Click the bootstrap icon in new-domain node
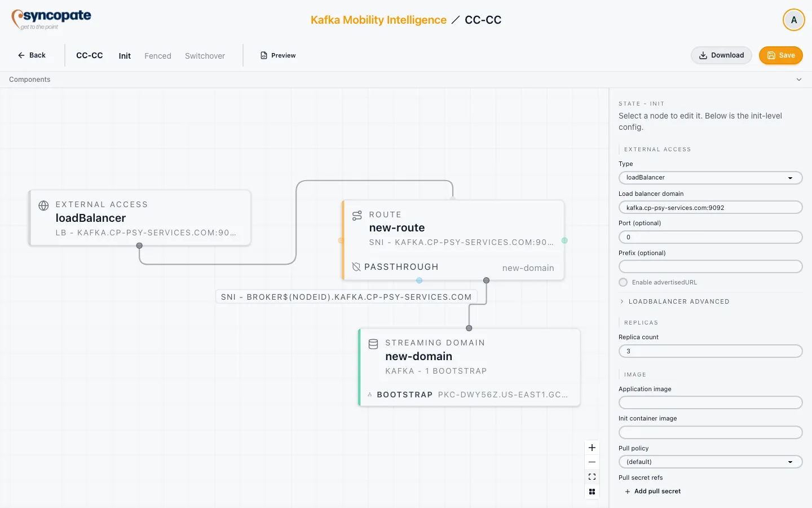The width and height of the screenshot is (812, 508). pos(370,395)
